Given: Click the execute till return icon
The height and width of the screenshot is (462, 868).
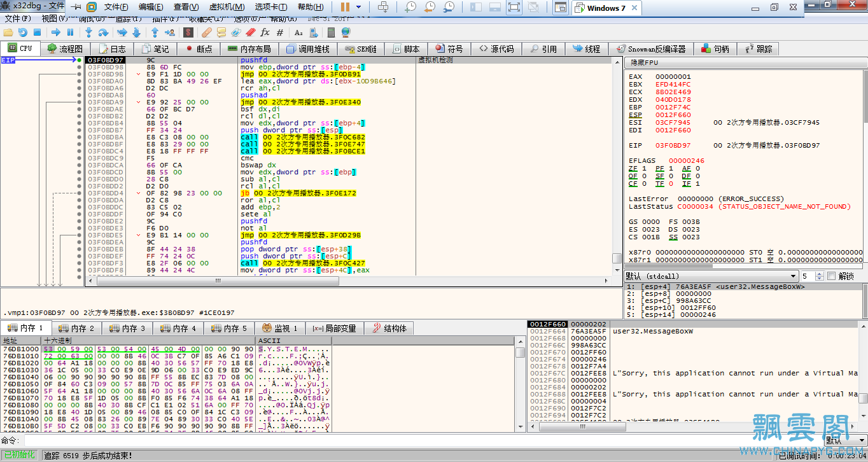Looking at the screenshot, I should [155, 32].
